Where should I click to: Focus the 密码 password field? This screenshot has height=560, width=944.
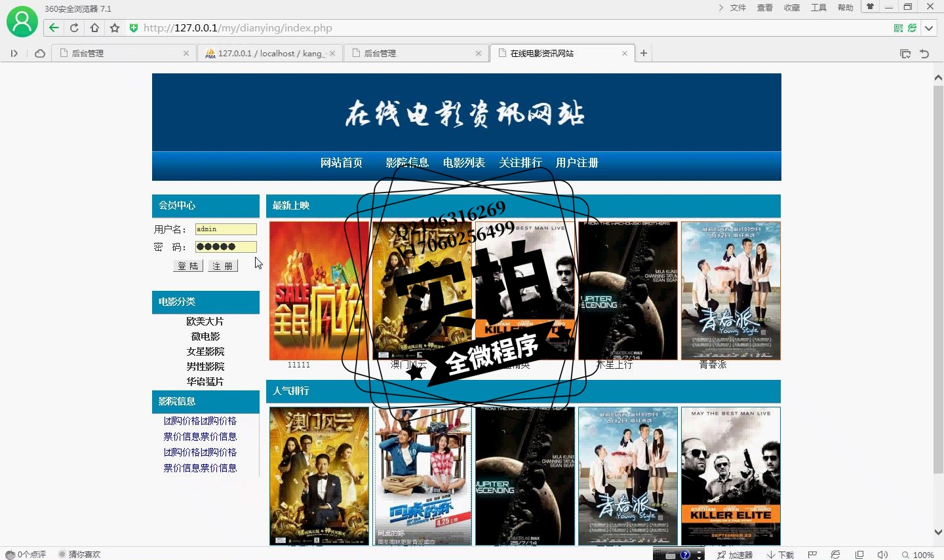pyautogui.click(x=226, y=247)
